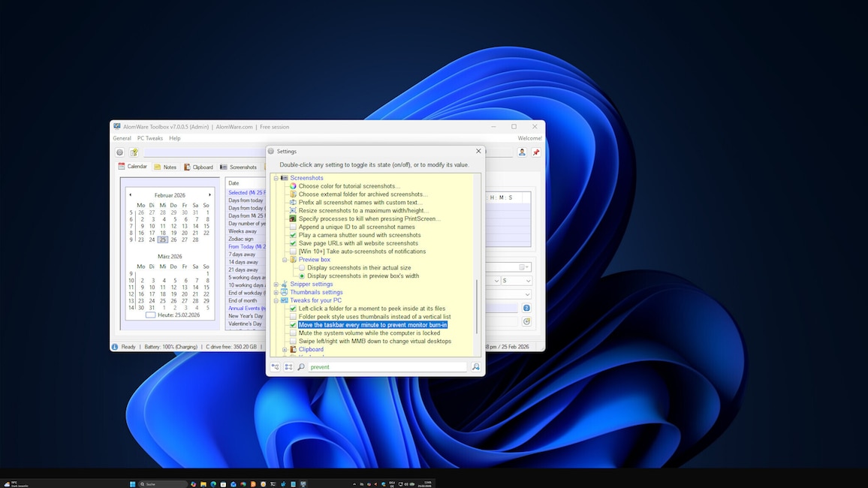Collapse the Preview box tree node
Image resolution: width=868 pixels, height=488 pixels.
pyautogui.click(x=285, y=260)
